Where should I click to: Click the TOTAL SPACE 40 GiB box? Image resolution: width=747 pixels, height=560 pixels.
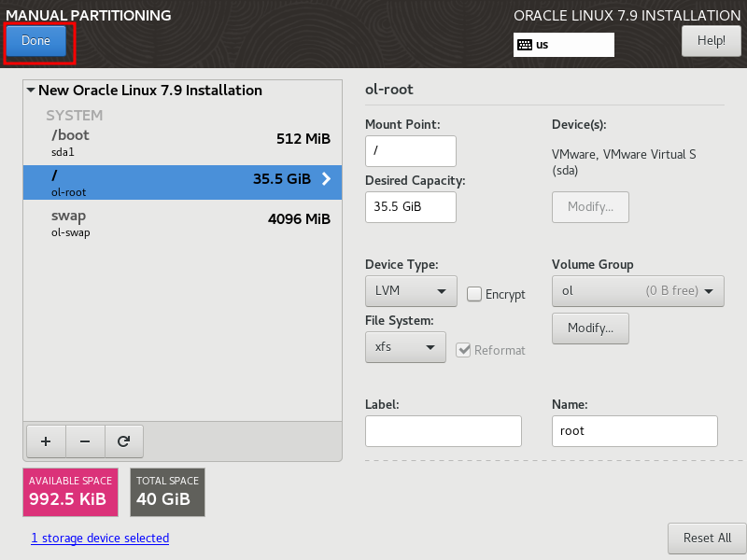coord(168,492)
